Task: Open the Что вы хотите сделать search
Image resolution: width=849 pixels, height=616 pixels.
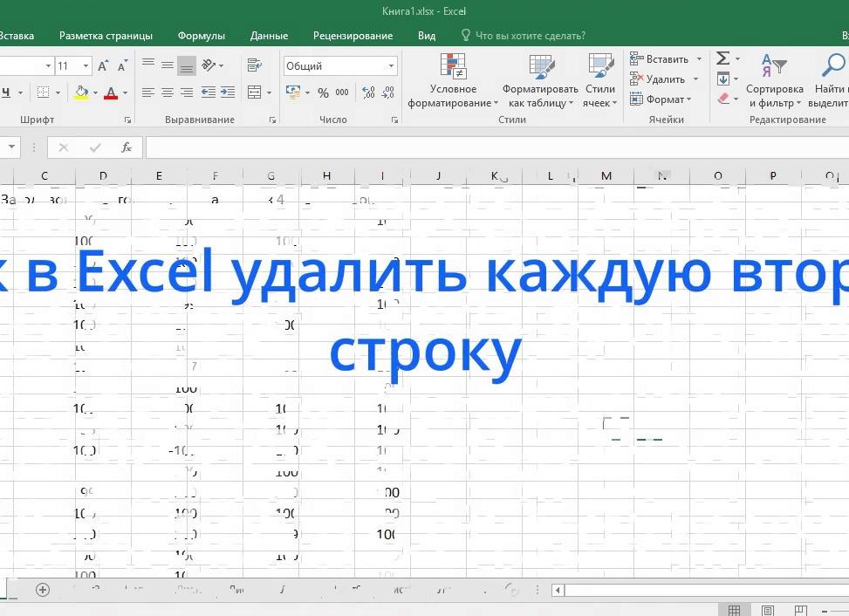Action: coord(524,36)
